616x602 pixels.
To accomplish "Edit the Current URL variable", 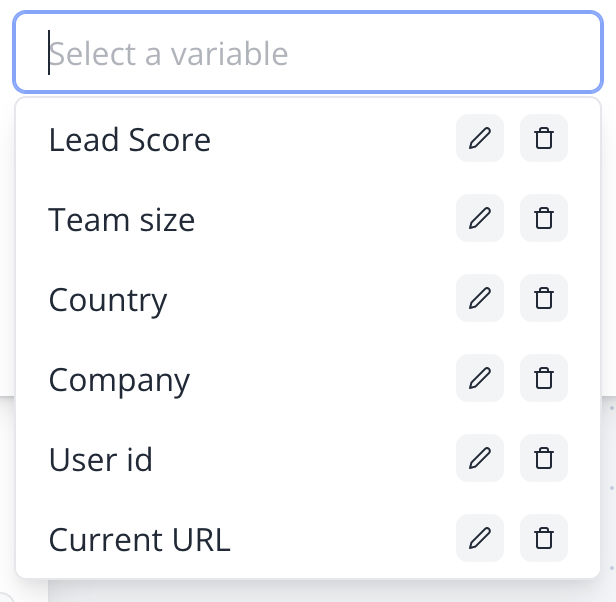I will click(480, 539).
